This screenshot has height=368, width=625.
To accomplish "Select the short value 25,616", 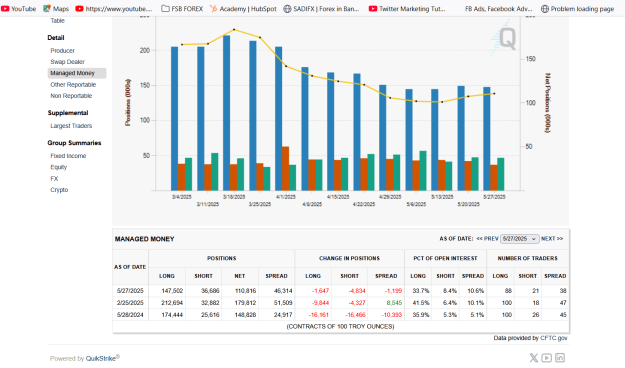I will click(x=210, y=315).
